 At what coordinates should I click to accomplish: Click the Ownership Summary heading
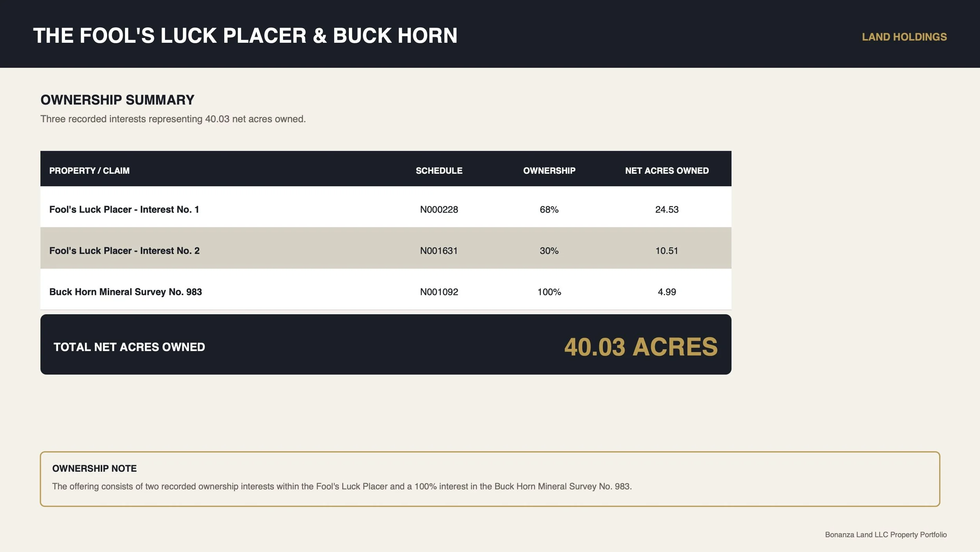(117, 100)
